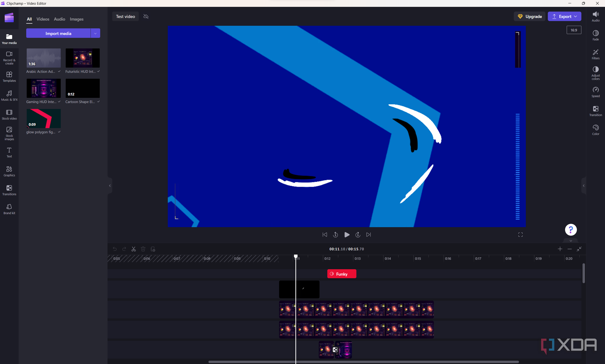
Task: Open the Your media panel
Action: (9, 39)
